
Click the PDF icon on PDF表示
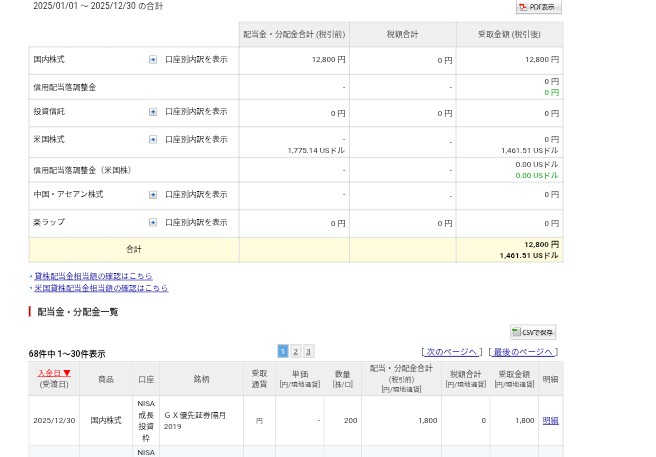(x=523, y=7)
